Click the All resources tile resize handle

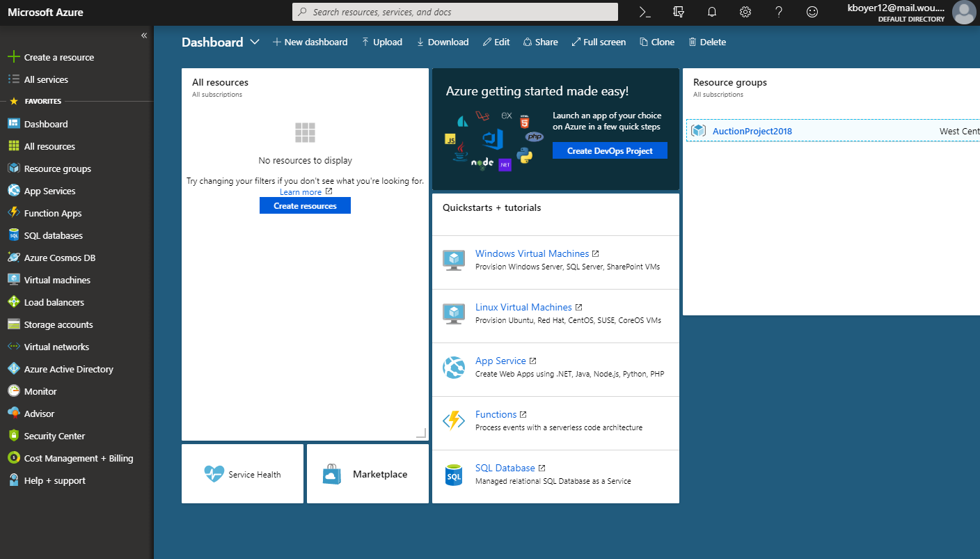[x=421, y=433]
